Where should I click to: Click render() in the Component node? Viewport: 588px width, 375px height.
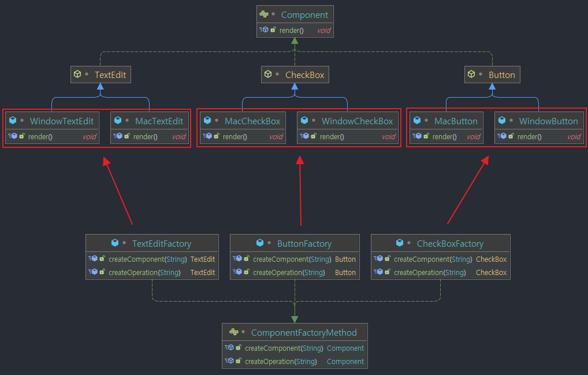(291, 31)
